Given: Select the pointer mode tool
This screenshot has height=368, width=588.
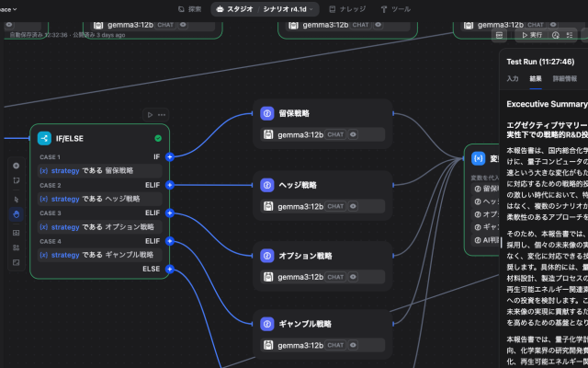Looking at the screenshot, I should point(16,198).
